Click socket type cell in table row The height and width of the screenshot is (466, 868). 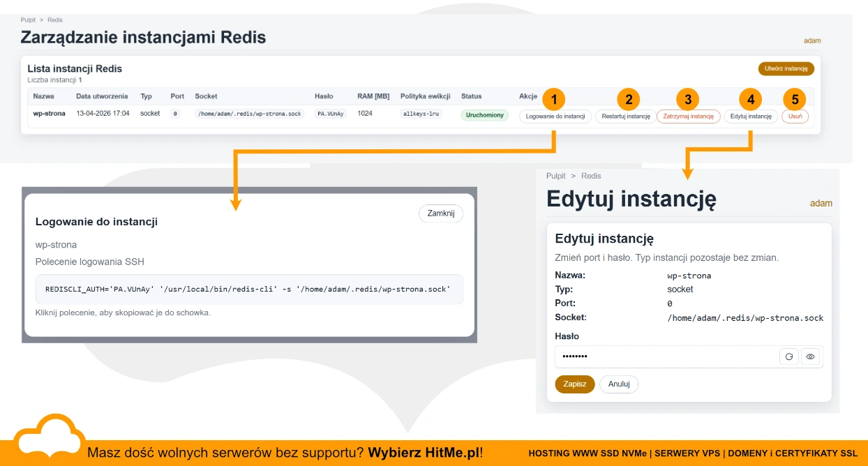click(x=150, y=114)
